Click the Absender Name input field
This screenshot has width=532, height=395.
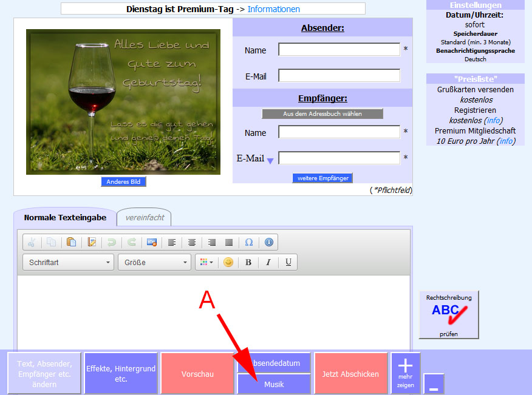pos(339,50)
